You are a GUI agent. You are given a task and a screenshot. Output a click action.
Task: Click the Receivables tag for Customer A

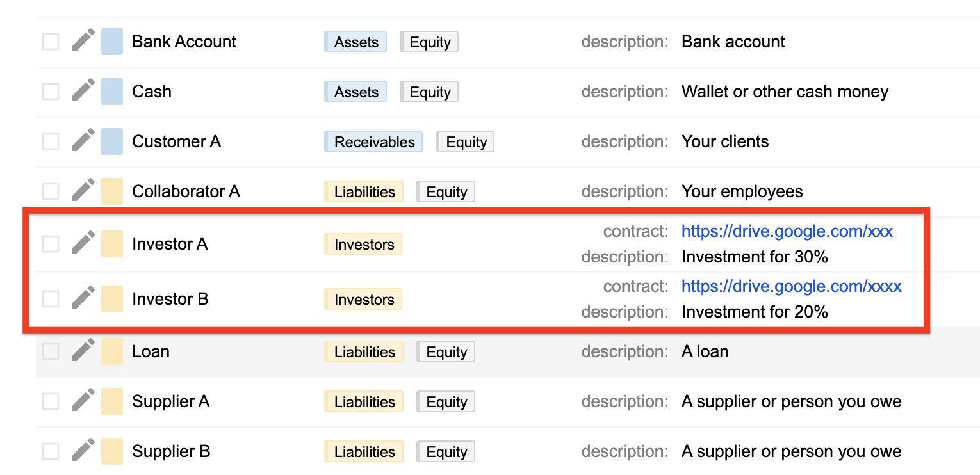tap(373, 141)
